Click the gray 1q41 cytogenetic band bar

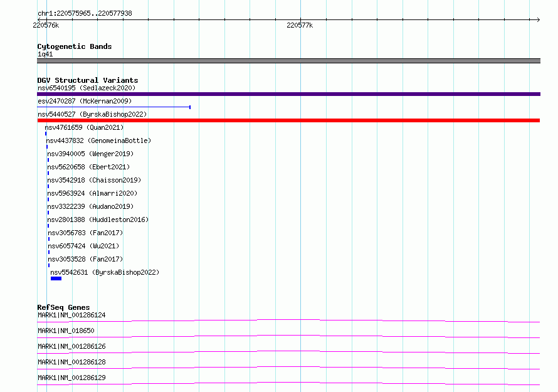288,61
